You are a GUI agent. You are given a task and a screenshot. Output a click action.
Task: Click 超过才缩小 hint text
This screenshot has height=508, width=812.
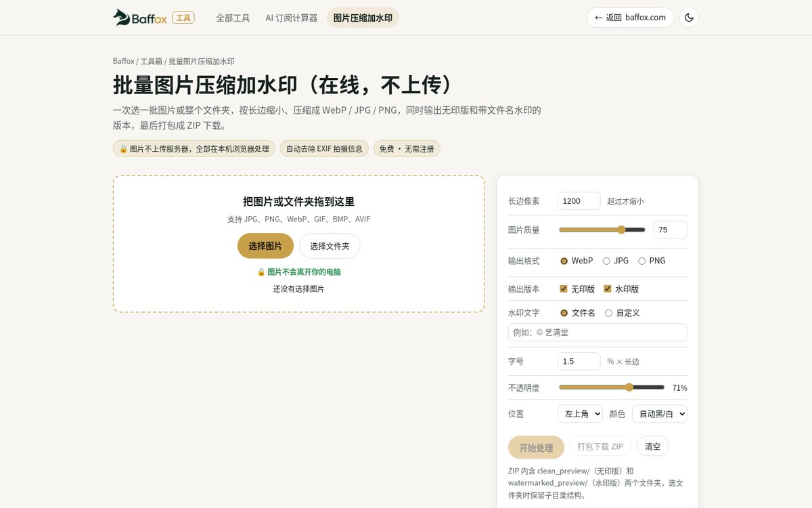coord(625,201)
